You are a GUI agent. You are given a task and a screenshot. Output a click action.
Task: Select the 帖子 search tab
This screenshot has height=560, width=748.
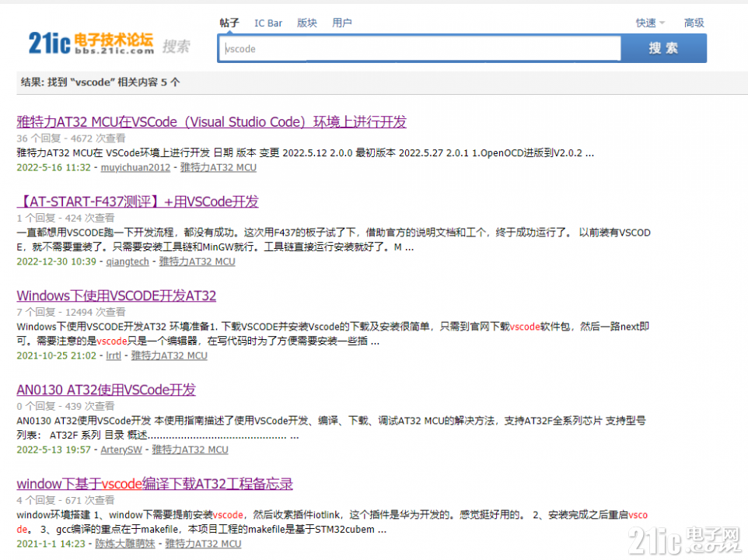229,23
